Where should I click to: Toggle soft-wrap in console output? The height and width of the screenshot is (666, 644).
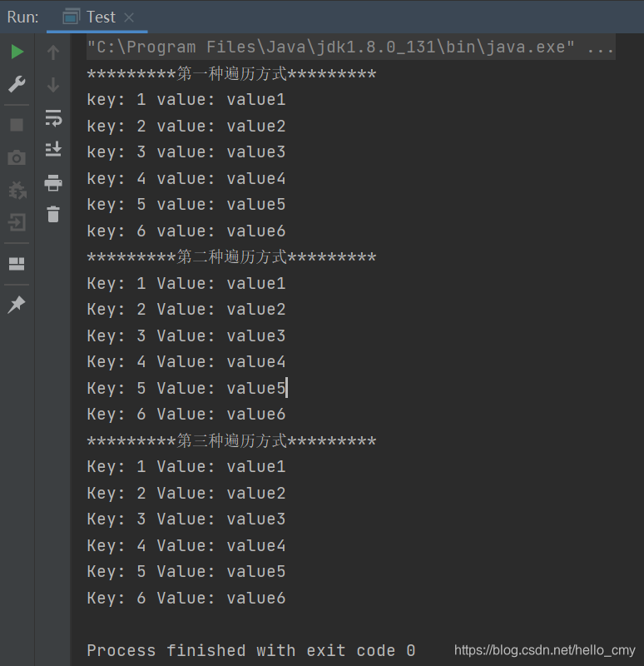click(x=53, y=117)
